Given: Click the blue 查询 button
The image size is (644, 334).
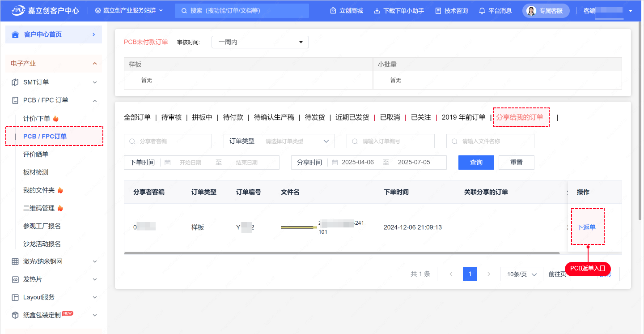Looking at the screenshot, I should click(x=476, y=163).
